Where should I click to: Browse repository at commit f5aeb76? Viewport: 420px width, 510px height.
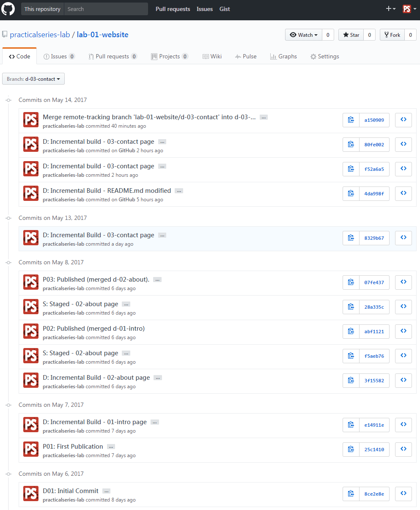[404, 356]
